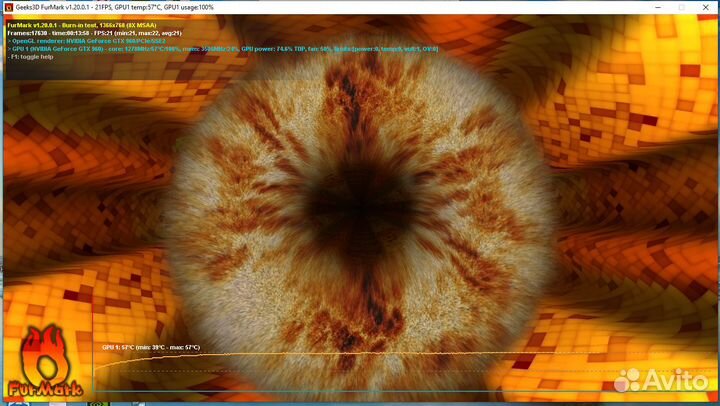Click the 'OpenGL renderer' info line

point(86,41)
